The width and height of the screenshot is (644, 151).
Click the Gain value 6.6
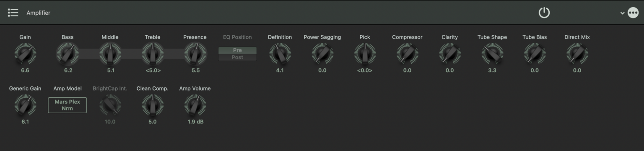(25, 70)
